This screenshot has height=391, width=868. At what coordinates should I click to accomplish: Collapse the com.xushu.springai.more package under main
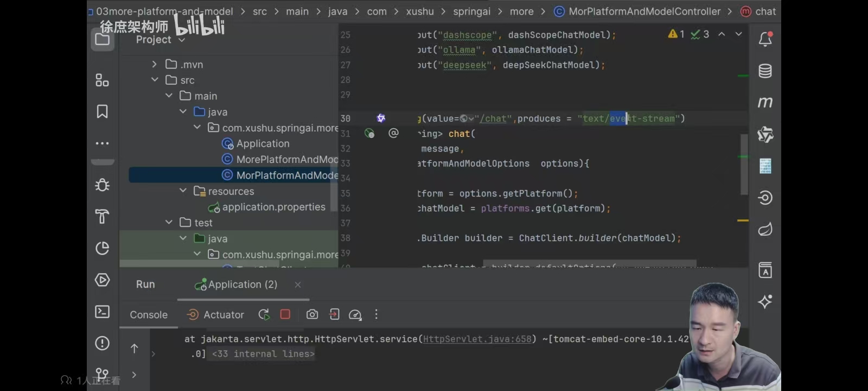pos(197,127)
